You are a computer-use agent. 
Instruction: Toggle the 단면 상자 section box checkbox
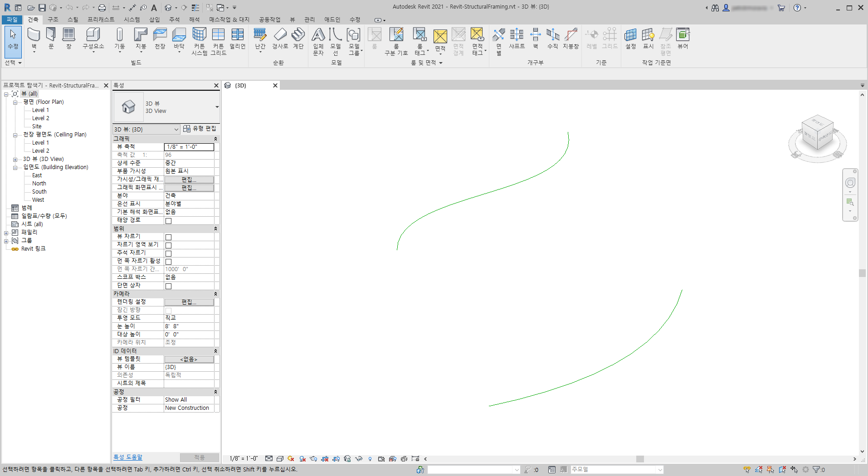(168, 286)
